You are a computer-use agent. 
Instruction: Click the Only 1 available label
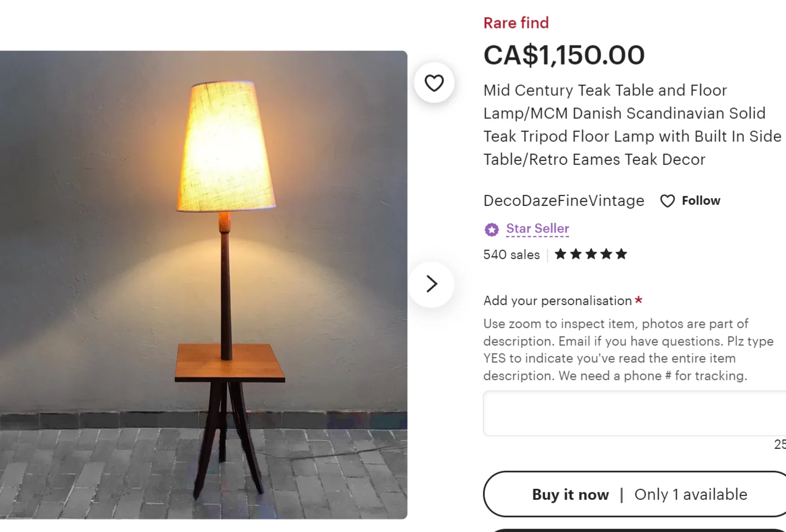coord(691,494)
